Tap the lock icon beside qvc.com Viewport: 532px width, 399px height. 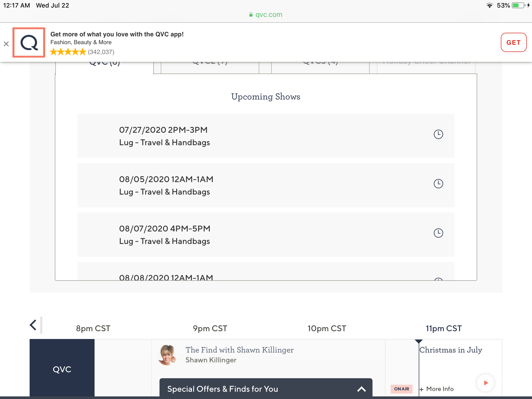(251, 15)
